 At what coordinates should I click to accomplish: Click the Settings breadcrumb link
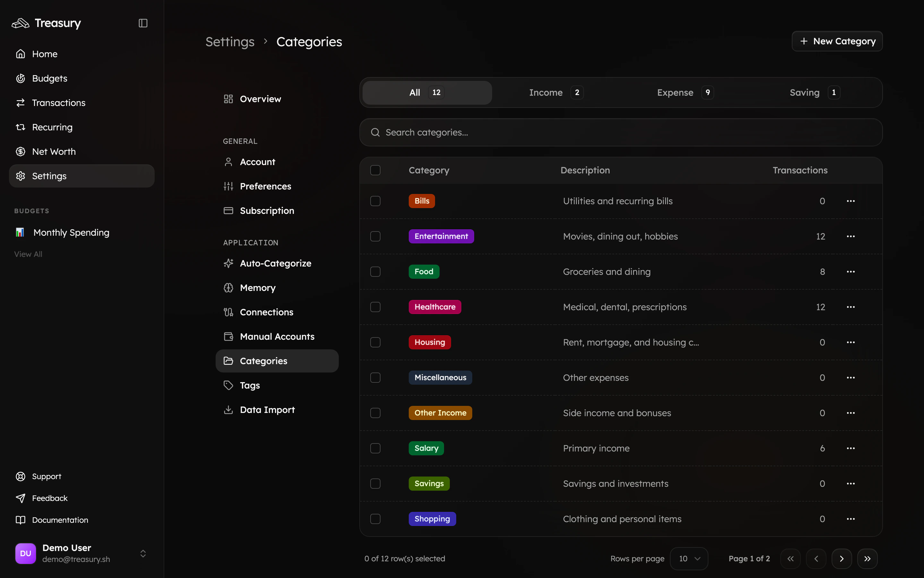coord(230,42)
